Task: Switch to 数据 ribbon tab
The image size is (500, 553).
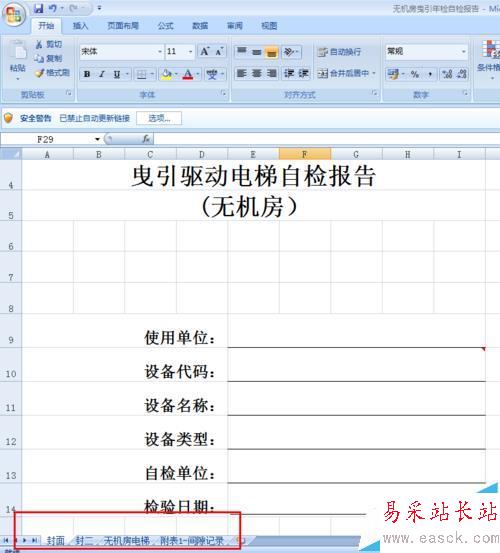Action: pyautogui.click(x=200, y=26)
